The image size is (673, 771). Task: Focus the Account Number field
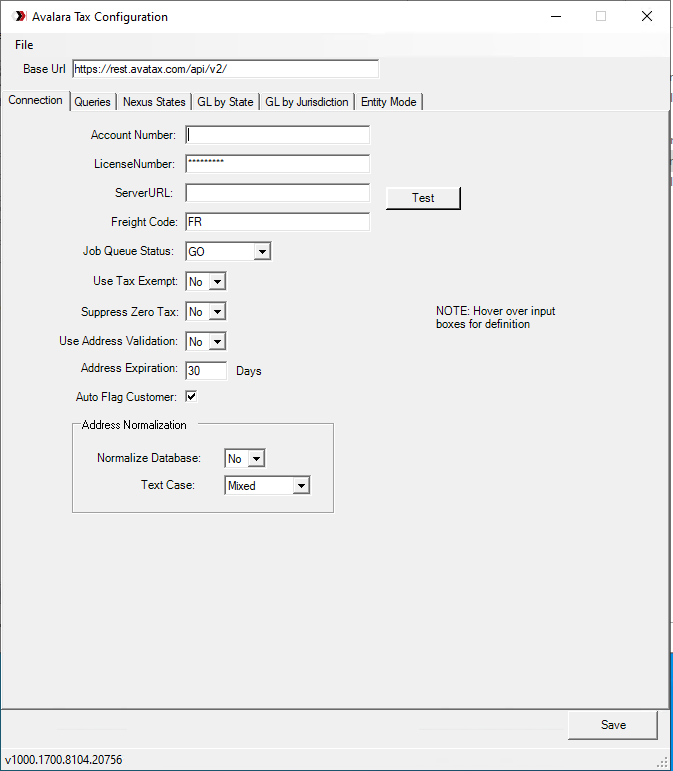(278, 135)
